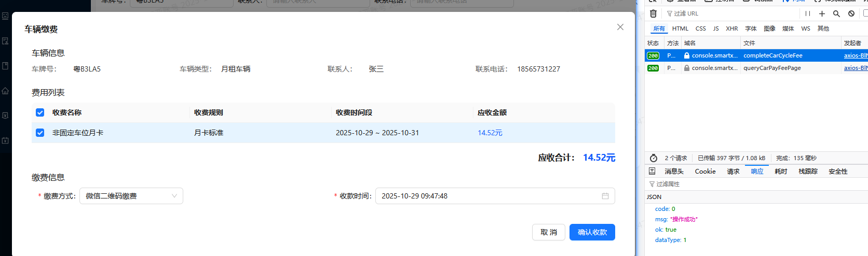868x256 pixels.
Task: Select the queryCarPayFeePage request row
Action: coord(756,68)
